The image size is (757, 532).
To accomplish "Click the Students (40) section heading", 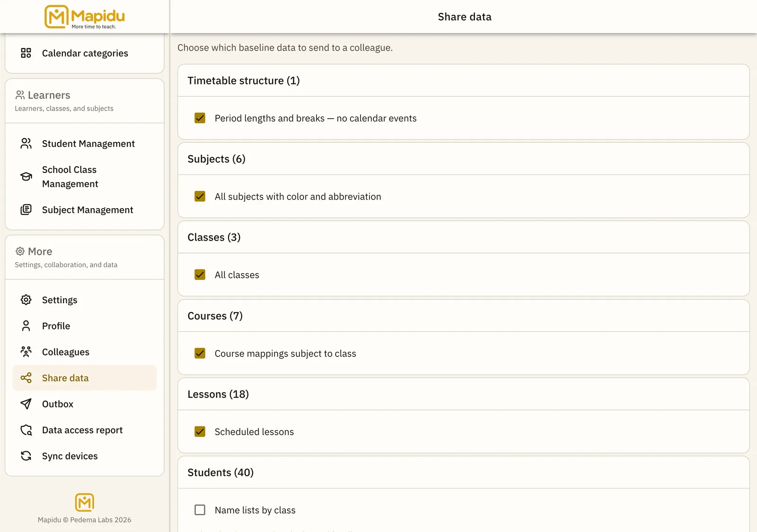I will click(220, 472).
